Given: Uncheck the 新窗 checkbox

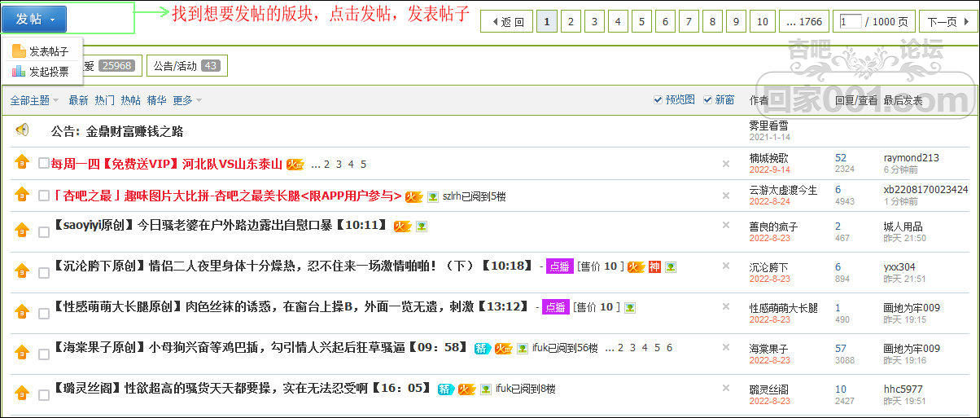Looking at the screenshot, I should coord(707,99).
